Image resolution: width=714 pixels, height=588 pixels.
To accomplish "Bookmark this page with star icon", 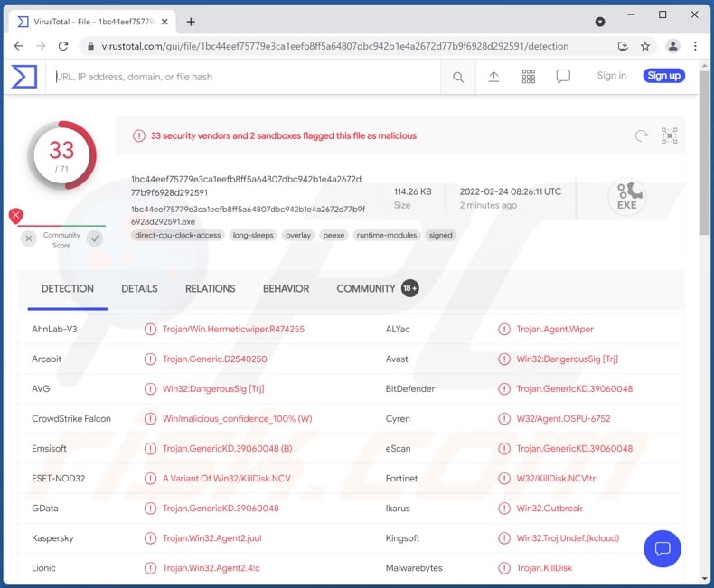I will (x=645, y=46).
